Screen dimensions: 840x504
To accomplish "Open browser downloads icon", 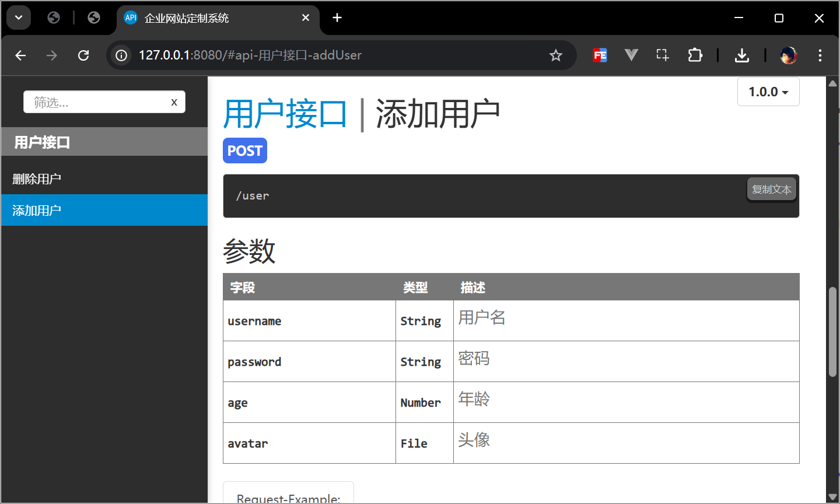I will [741, 55].
